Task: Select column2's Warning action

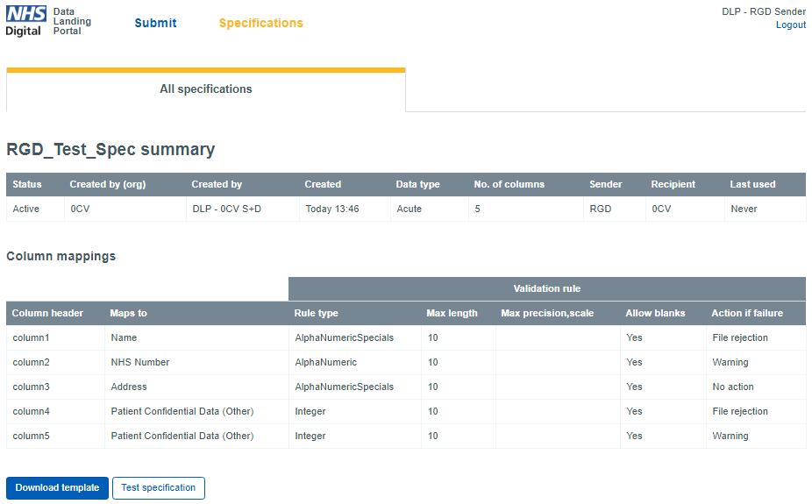Action: 756,362
